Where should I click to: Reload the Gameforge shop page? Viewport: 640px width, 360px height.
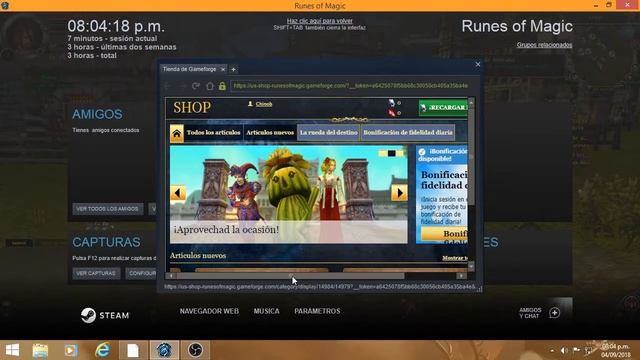point(196,86)
